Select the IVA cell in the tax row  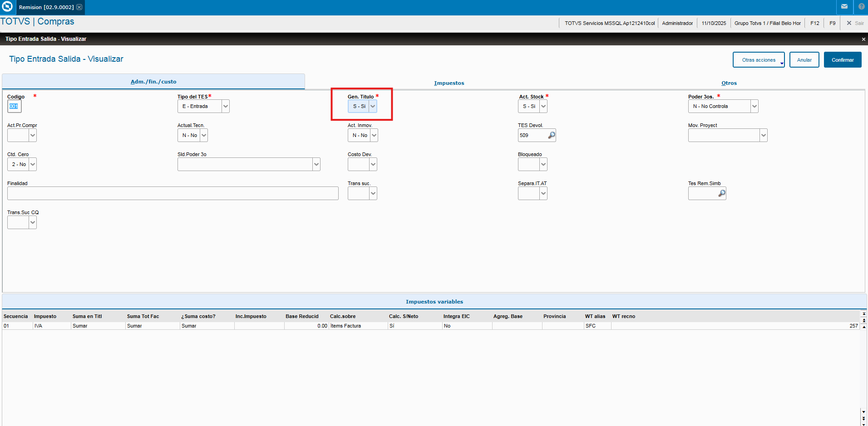(52, 326)
